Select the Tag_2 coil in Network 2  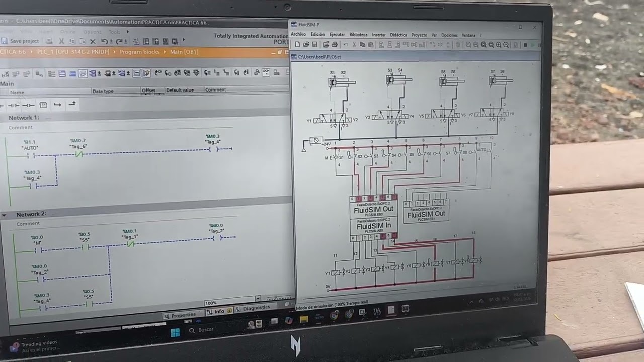click(x=216, y=238)
